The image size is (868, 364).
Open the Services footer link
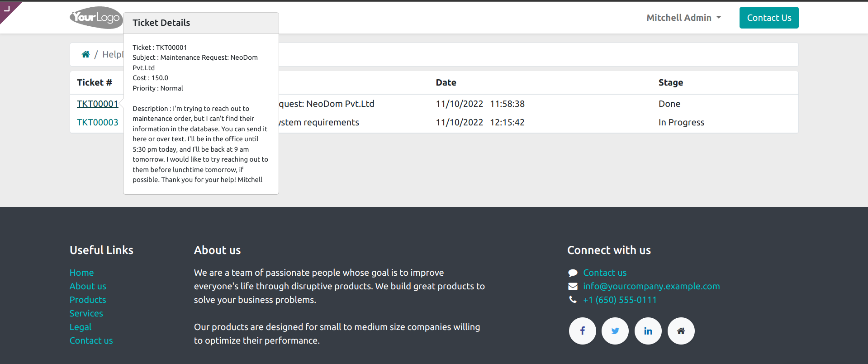coord(86,313)
